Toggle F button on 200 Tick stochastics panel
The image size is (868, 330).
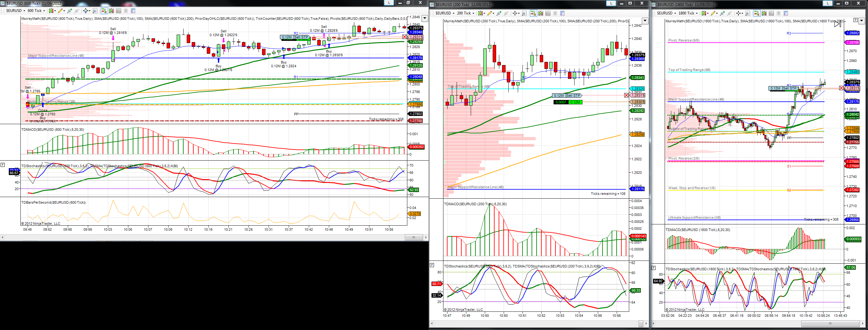point(432,265)
